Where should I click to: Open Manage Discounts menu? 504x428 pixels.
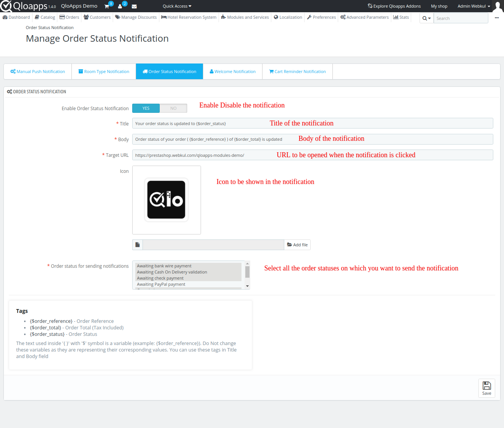pyautogui.click(x=136, y=17)
